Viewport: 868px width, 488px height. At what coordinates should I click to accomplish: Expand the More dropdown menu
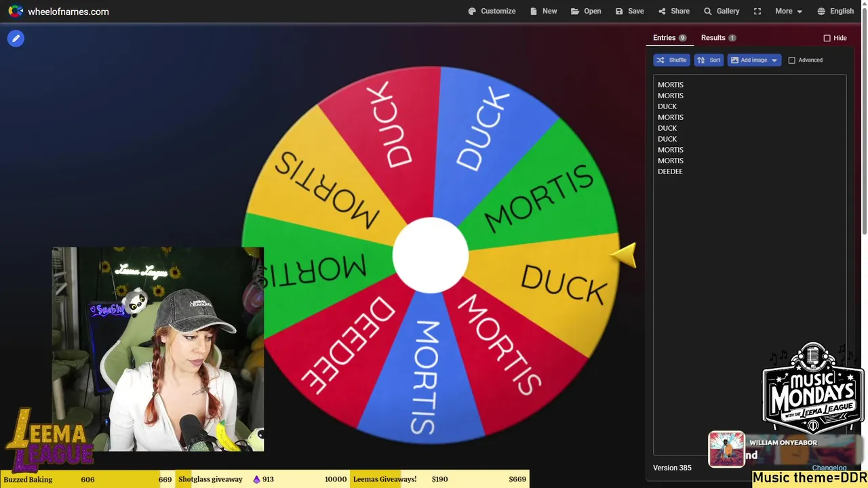(789, 11)
